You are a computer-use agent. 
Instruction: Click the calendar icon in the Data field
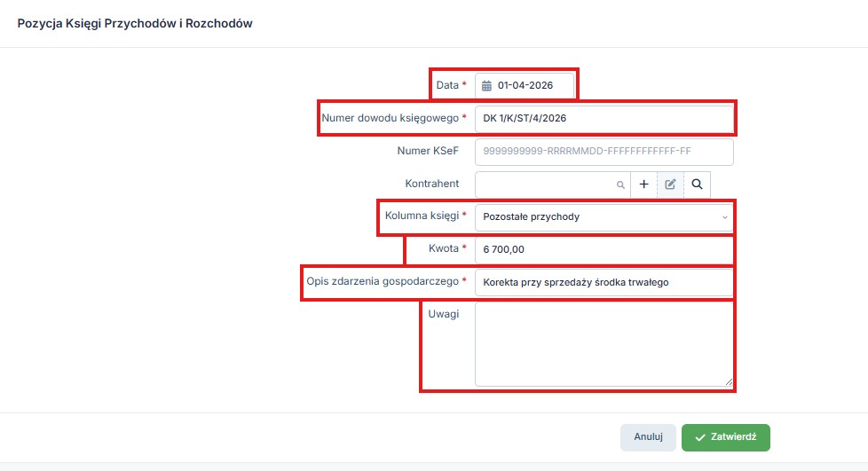[486, 86]
